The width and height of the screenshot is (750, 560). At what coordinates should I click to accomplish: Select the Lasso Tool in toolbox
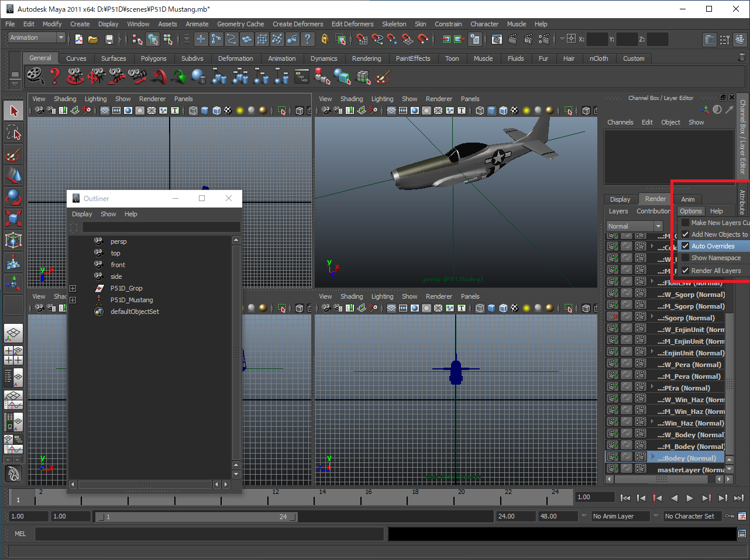pos(13,133)
